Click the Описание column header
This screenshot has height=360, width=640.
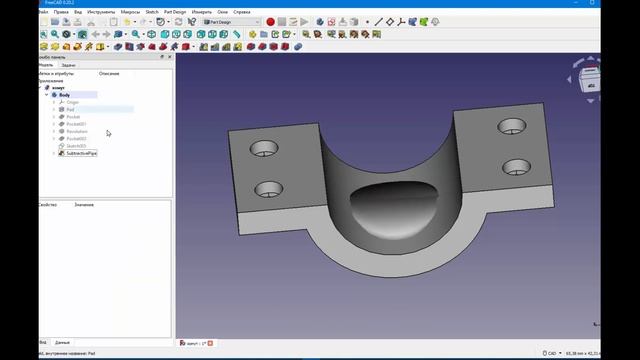(109, 74)
